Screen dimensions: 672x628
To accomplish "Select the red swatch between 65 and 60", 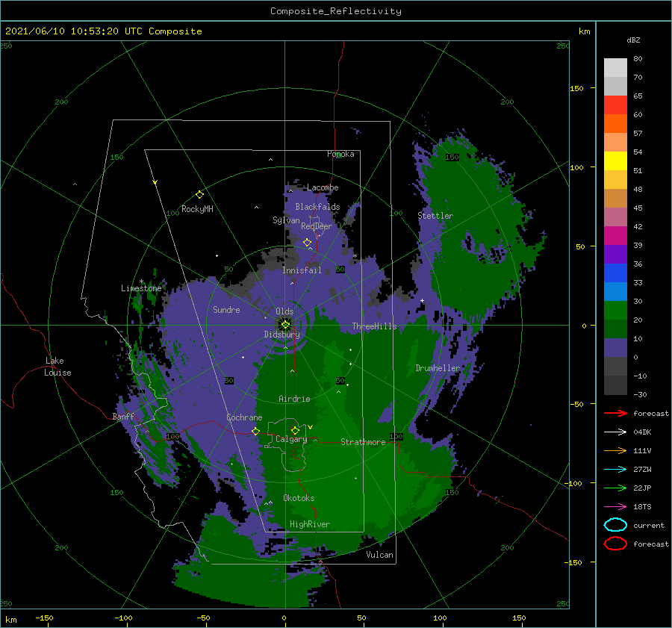I will (x=615, y=105).
